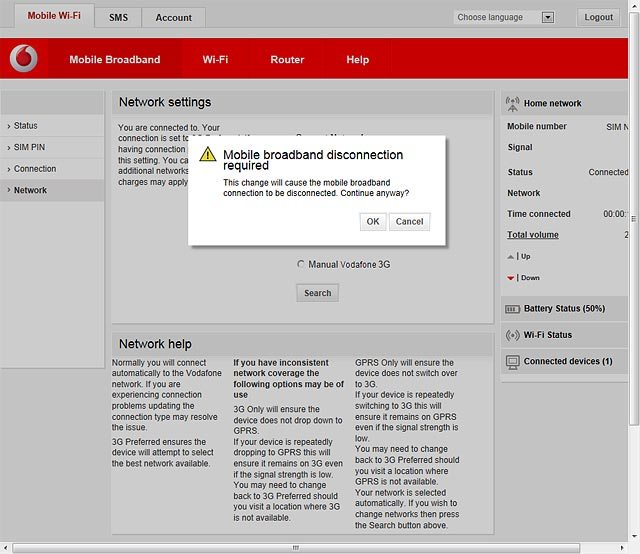Click the vertical scrollbar thumb

coord(634,219)
